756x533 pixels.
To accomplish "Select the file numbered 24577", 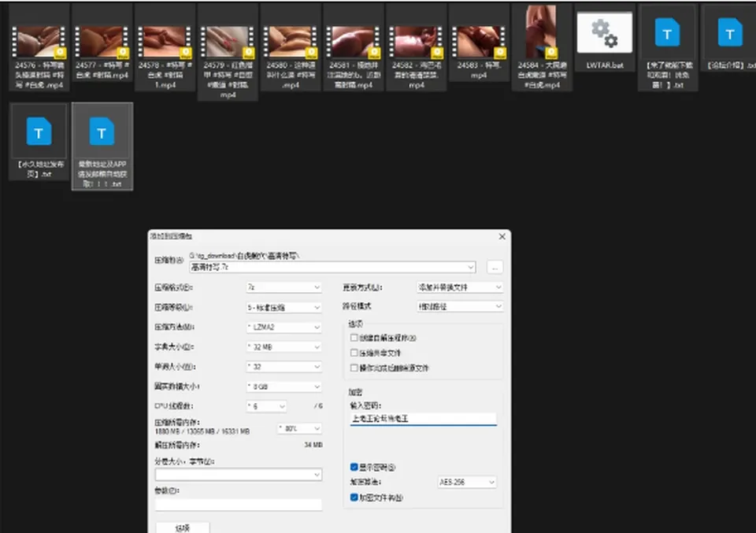I will (102, 42).
